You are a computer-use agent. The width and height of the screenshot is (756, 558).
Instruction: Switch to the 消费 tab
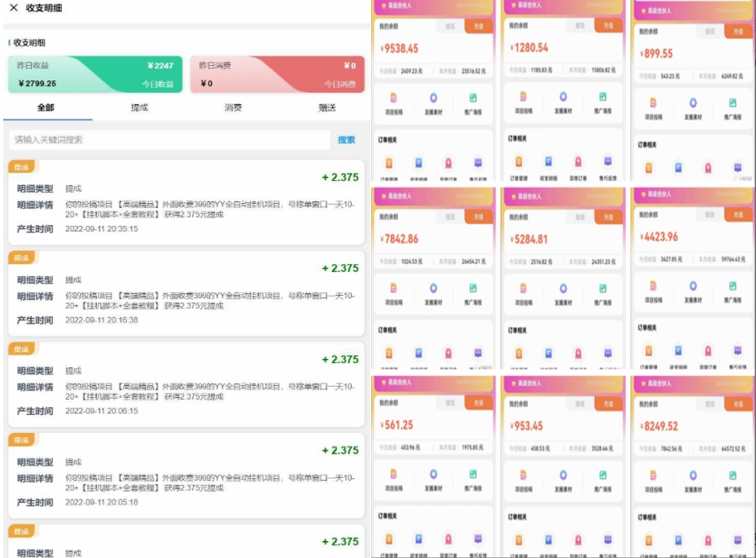233,107
